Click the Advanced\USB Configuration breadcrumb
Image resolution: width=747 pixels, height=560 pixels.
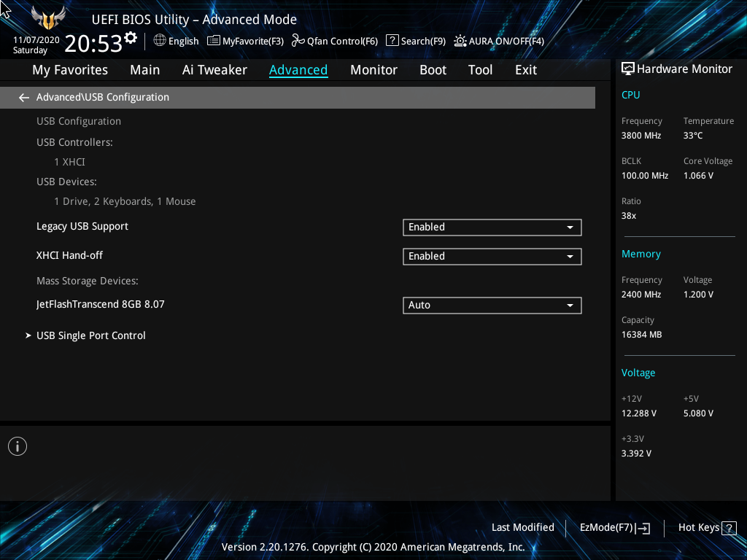[103, 97]
